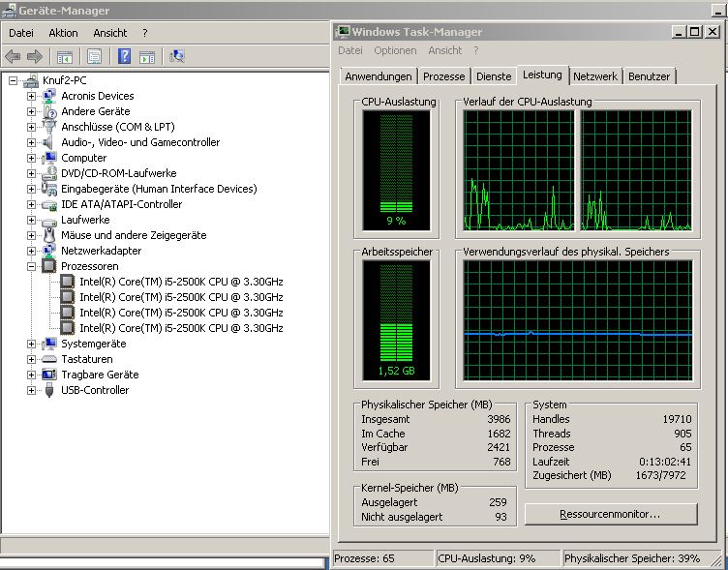Click the 'CPU-Auslastung: 9%' status bar text

point(487,558)
